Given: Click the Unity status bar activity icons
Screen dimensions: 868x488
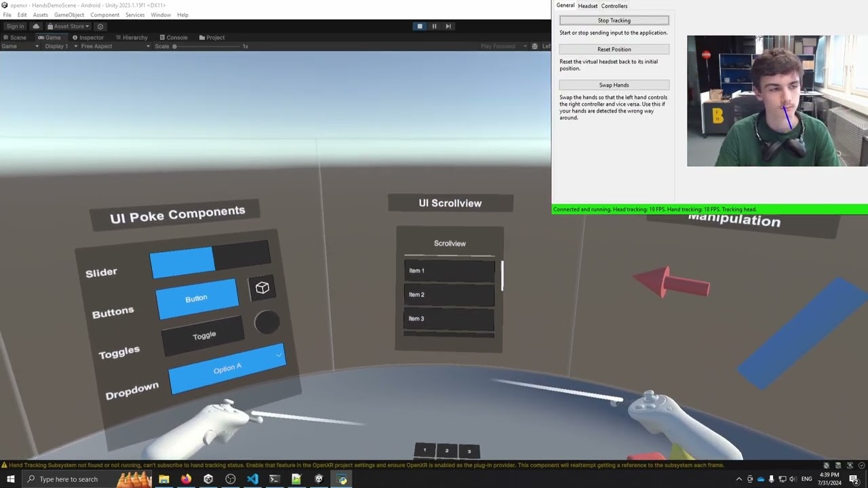Looking at the screenshot, I should [x=843, y=465].
